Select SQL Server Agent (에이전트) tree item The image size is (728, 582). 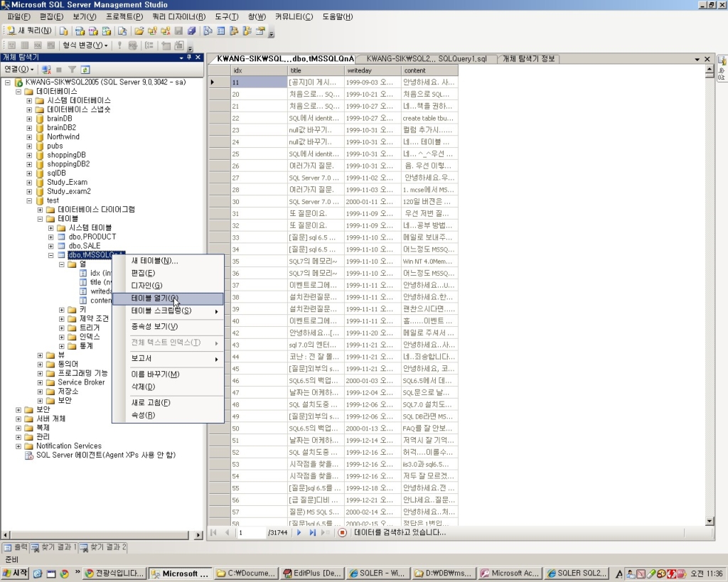[106, 456]
